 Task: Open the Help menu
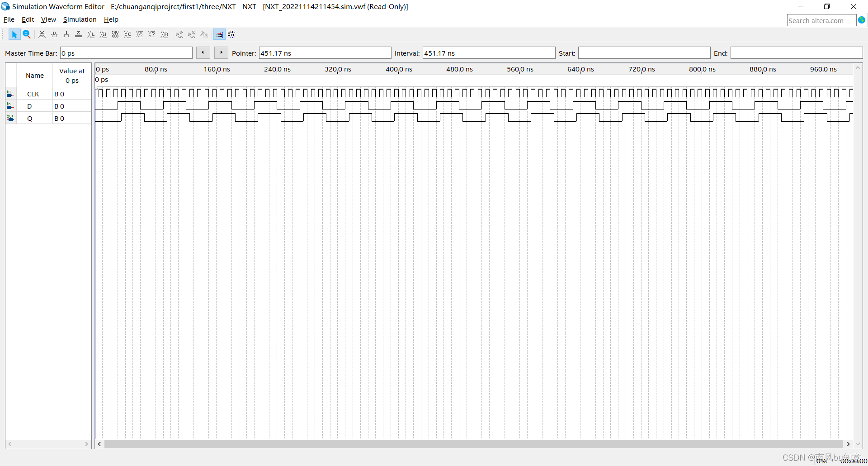[111, 19]
